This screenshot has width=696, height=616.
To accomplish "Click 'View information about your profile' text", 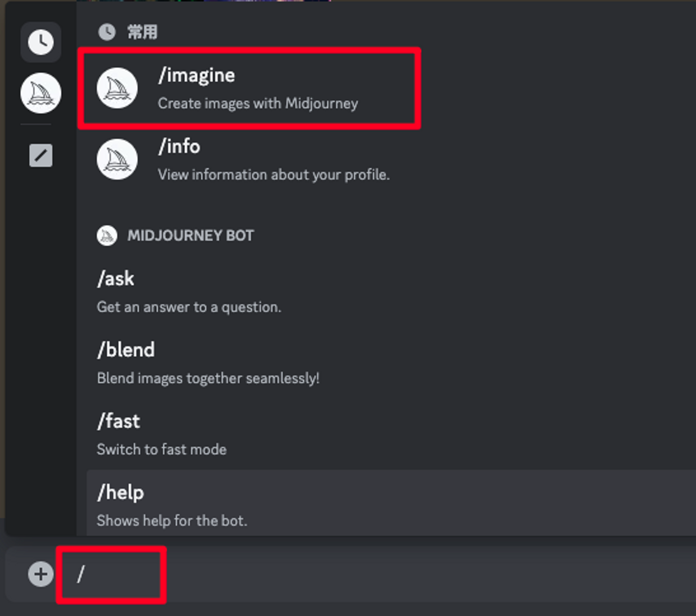I will click(x=274, y=174).
